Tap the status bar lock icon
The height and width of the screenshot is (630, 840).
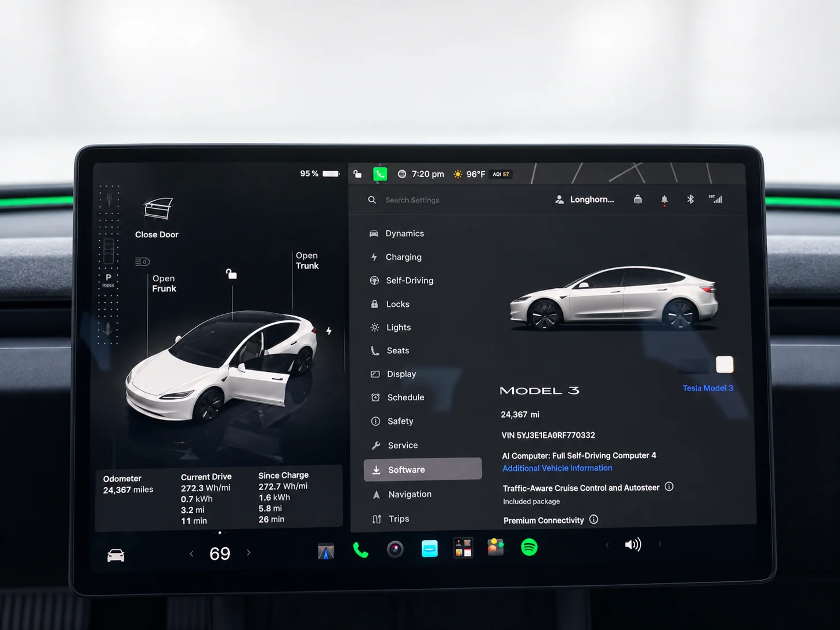358,173
